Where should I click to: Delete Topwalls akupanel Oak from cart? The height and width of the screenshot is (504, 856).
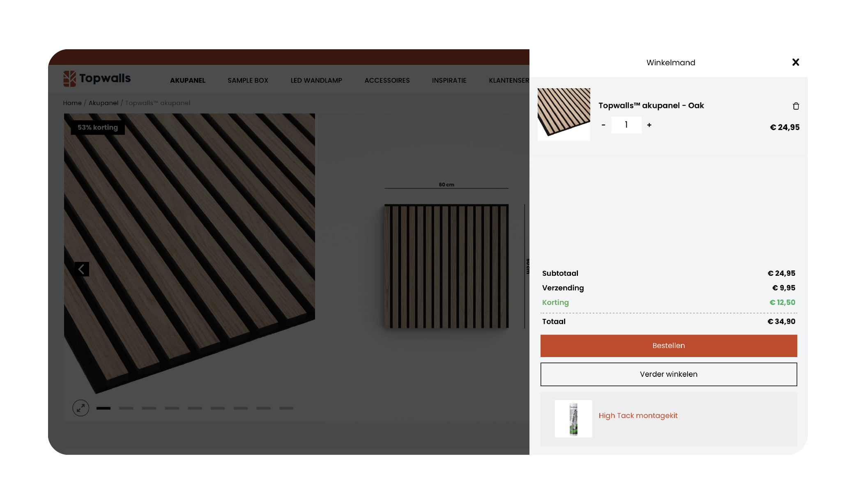[796, 106]
